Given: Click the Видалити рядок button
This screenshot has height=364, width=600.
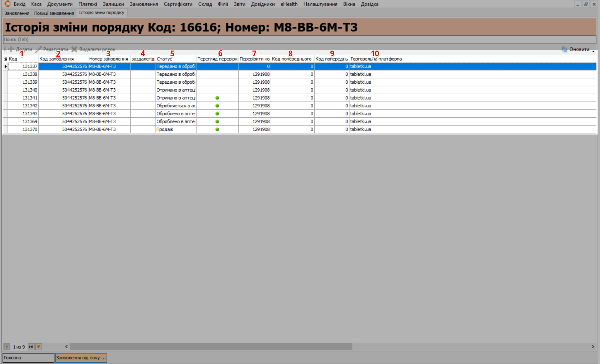Looking at the screenshot, I should [x=93, y=49].
